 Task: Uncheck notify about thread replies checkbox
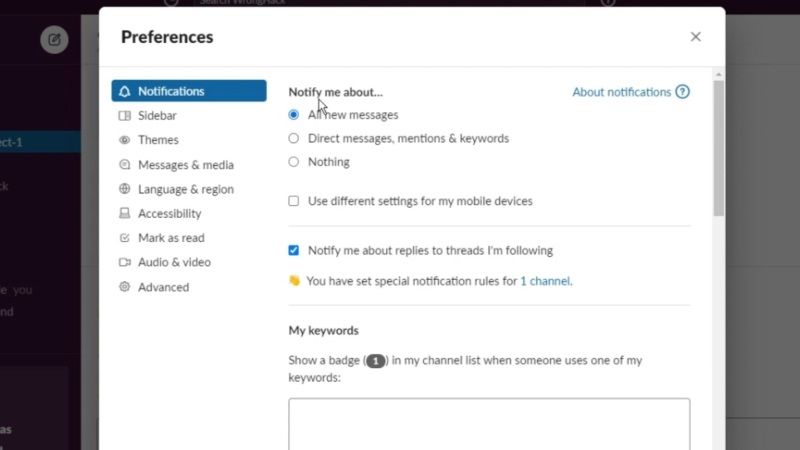tap(293, 251)
